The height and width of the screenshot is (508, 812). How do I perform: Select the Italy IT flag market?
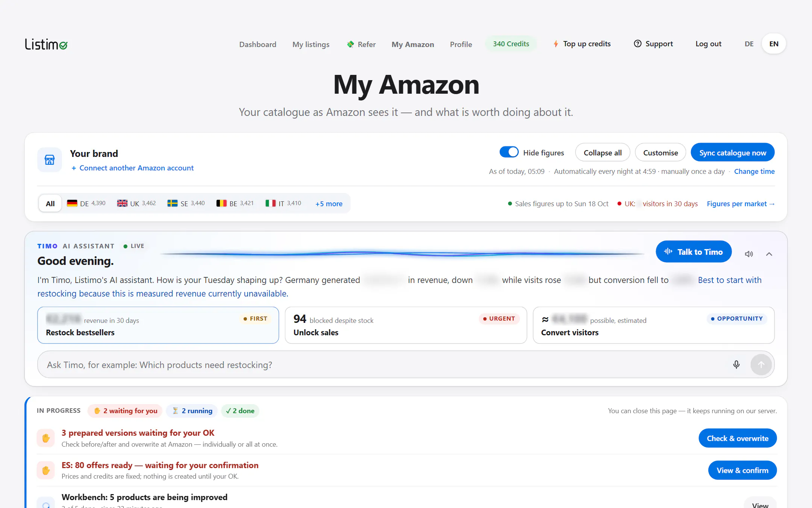283,204
